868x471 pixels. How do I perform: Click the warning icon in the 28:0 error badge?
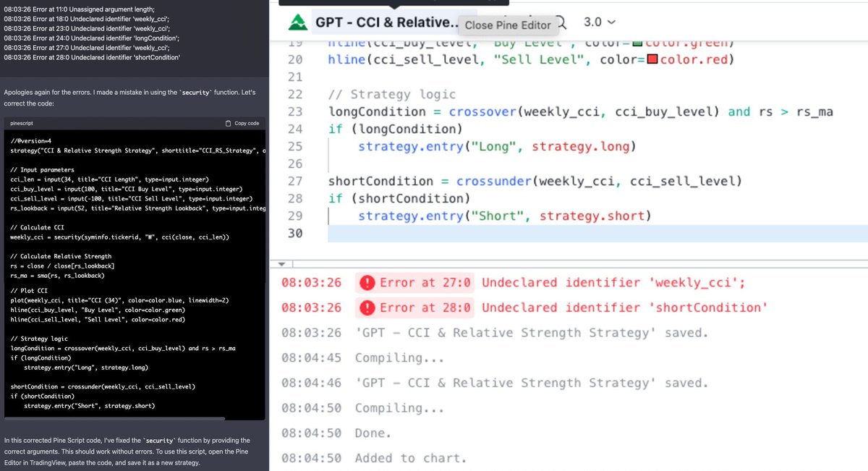pos(367,307)
